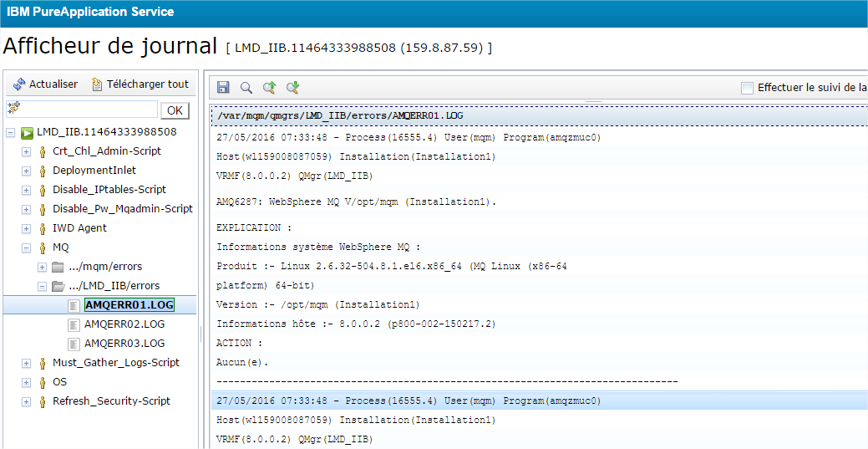This screenshot has width=868, height=449.
Task: Enable the 'Effectuer le suivi' checkbox
Action: (x=747, y=88)
